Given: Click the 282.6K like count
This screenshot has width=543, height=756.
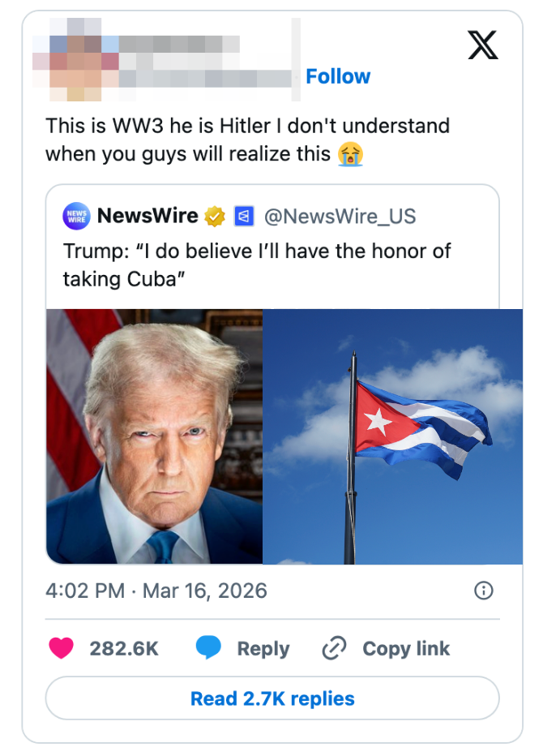Looking at the screenshot, I should click(124, 648).
